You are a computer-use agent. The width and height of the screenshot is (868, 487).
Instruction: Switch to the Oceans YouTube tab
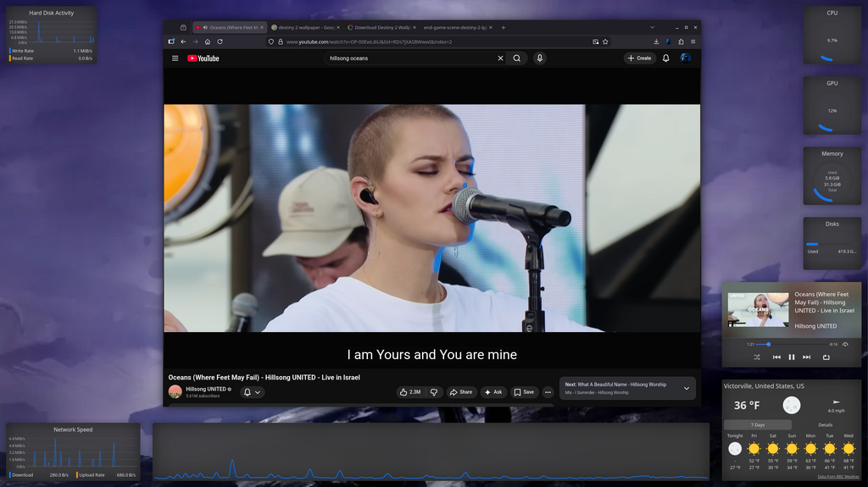point(230,27)
